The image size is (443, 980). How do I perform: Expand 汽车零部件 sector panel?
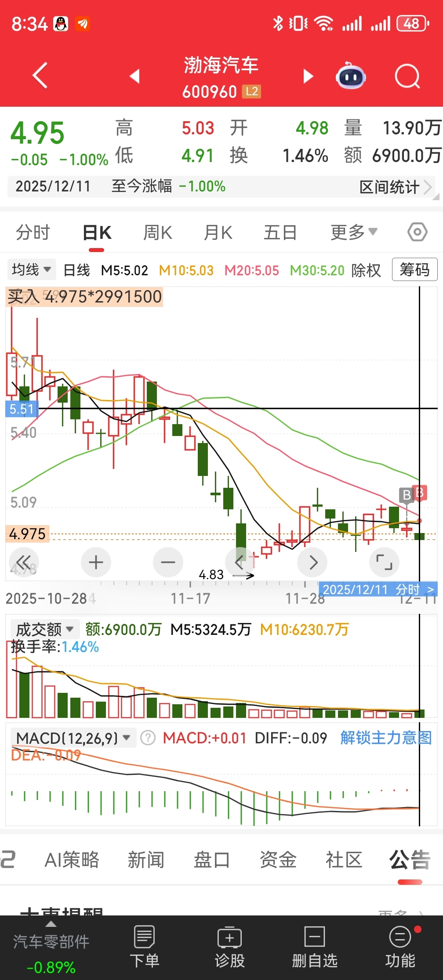pyautogui.click(x=51, y=947)
